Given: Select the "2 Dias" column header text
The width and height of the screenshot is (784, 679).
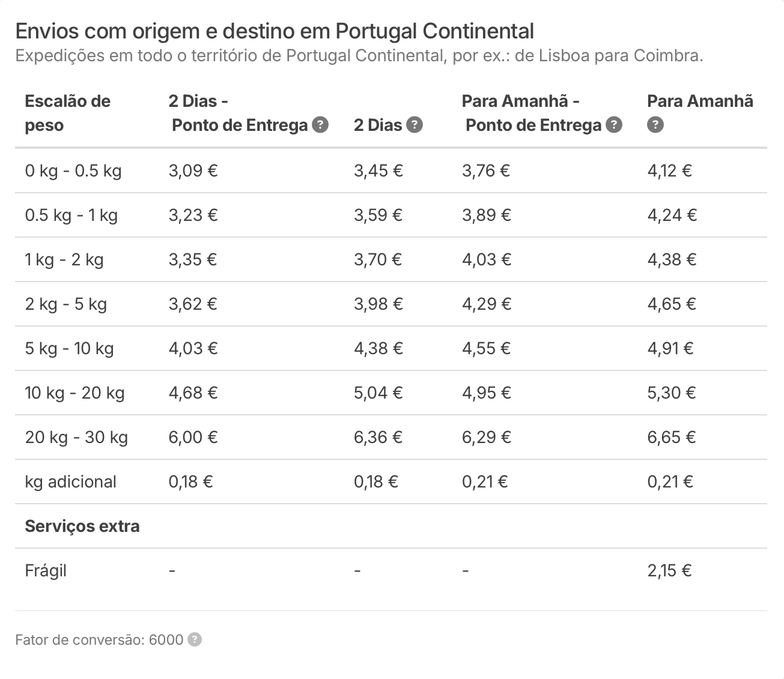Looking at the screenshot, I should tap(377, 125).
